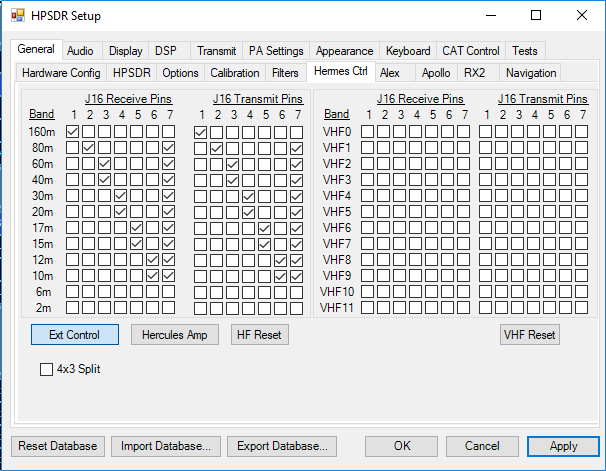Viewport: 606px width, 471px height.
Task: Uncheck 17m transmit pin 5
Action: 264,228
